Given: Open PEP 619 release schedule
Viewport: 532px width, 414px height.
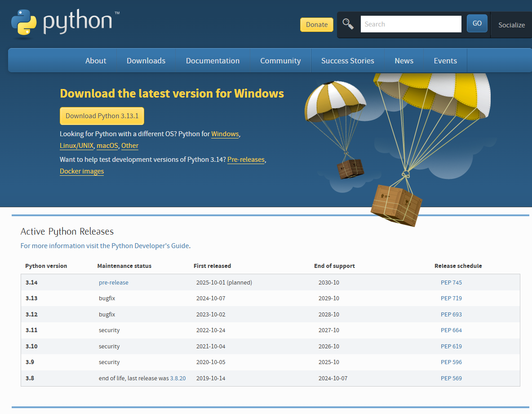Looking at the screenshot, I should point(451,346).
